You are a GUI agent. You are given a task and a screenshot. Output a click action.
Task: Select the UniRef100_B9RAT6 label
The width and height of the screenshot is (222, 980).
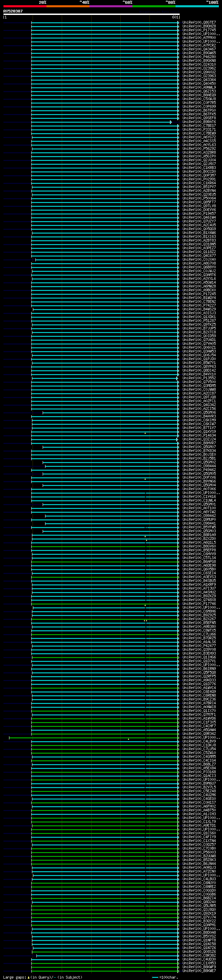pyautogui.click(x=199, y=122)
